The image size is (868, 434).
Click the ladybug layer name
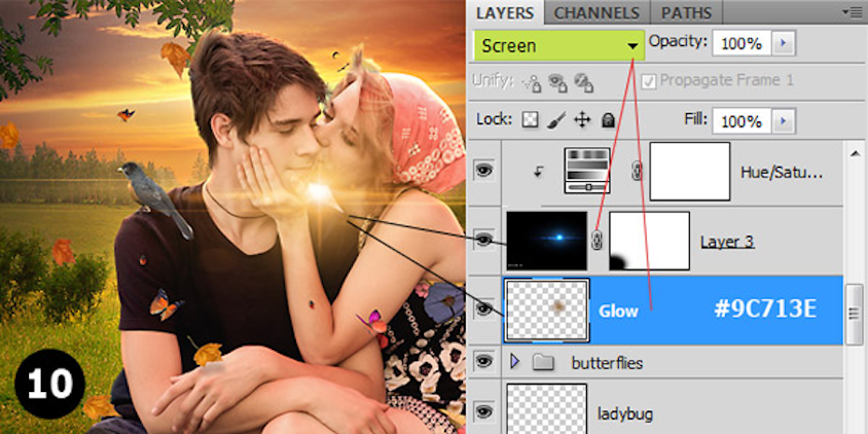[x=625, y=413]
